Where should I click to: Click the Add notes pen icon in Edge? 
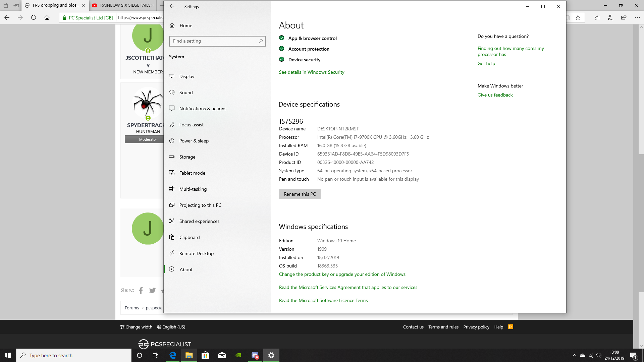[x=610, y=18]
